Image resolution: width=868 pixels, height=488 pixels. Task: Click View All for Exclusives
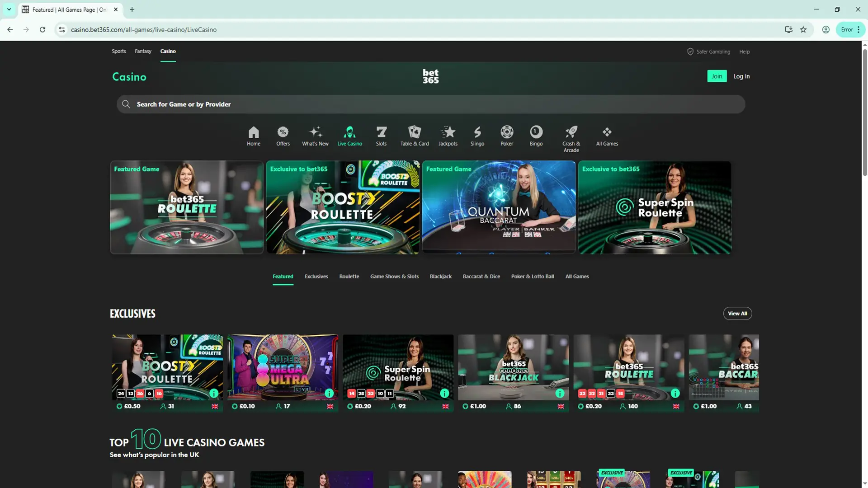click(x=737, y=313)
